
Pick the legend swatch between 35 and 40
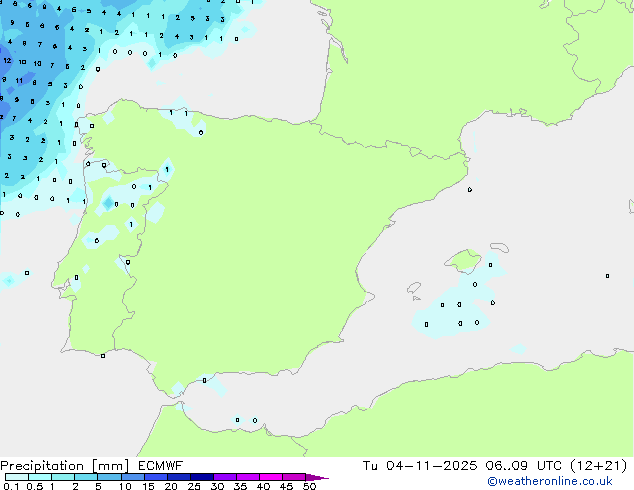[x=248, y=477]
